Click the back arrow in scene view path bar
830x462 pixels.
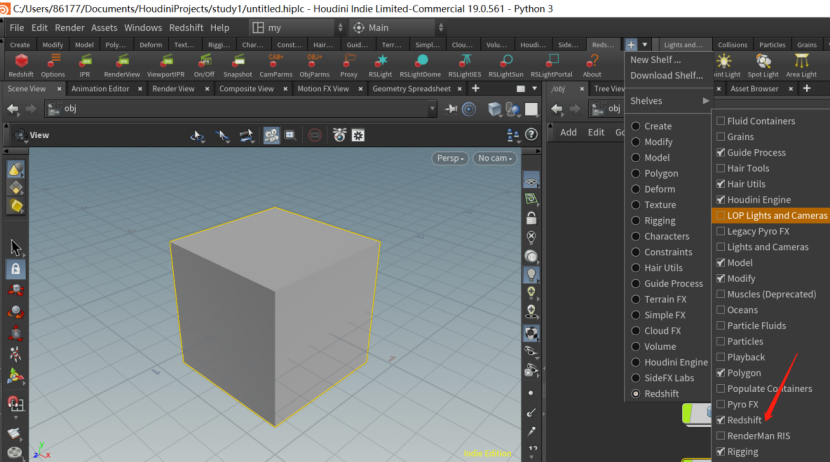click(13, 109)
